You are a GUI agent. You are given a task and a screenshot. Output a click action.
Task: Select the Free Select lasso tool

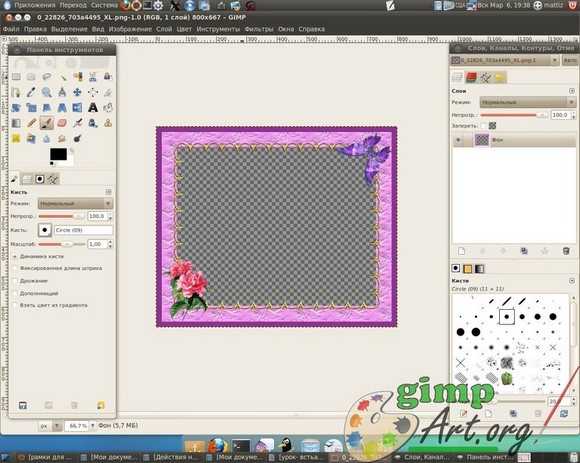tap(47, 77)
